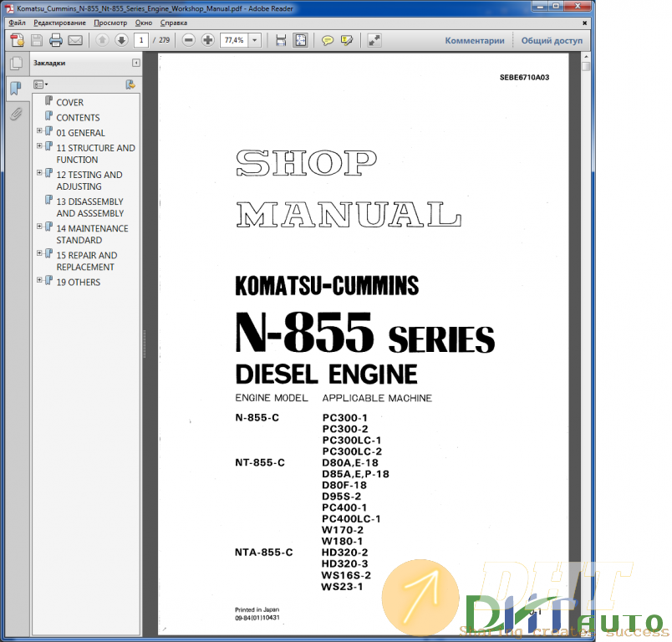The width and height of the screenshot is (672, 642).
Task: Go to next page arrow
Action: click(x=121, y=40)
